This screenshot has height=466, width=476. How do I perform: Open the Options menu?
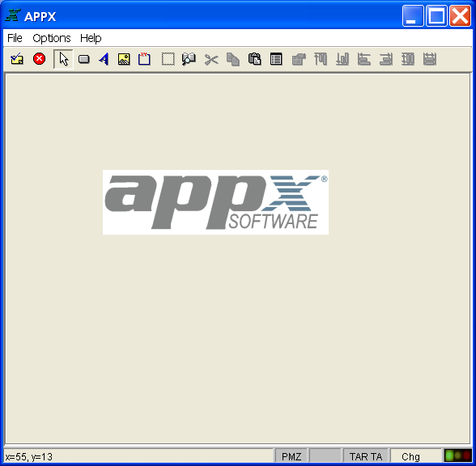(52, 38)
